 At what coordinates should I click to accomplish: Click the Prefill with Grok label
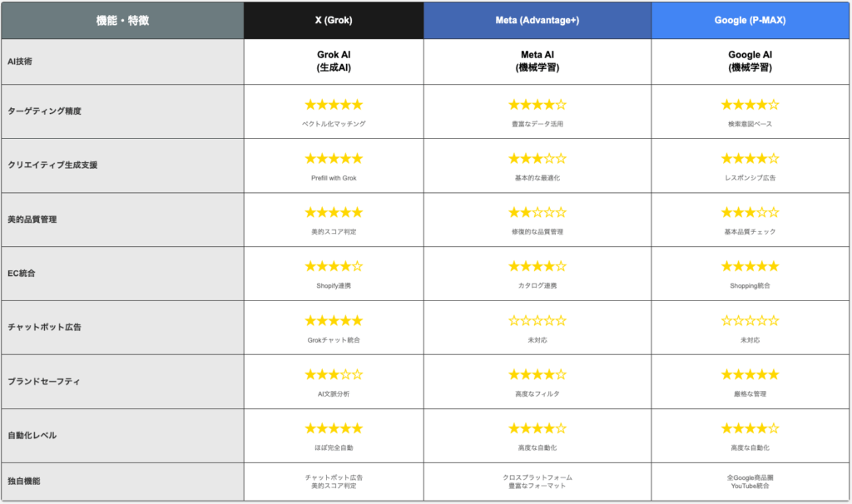334,178
